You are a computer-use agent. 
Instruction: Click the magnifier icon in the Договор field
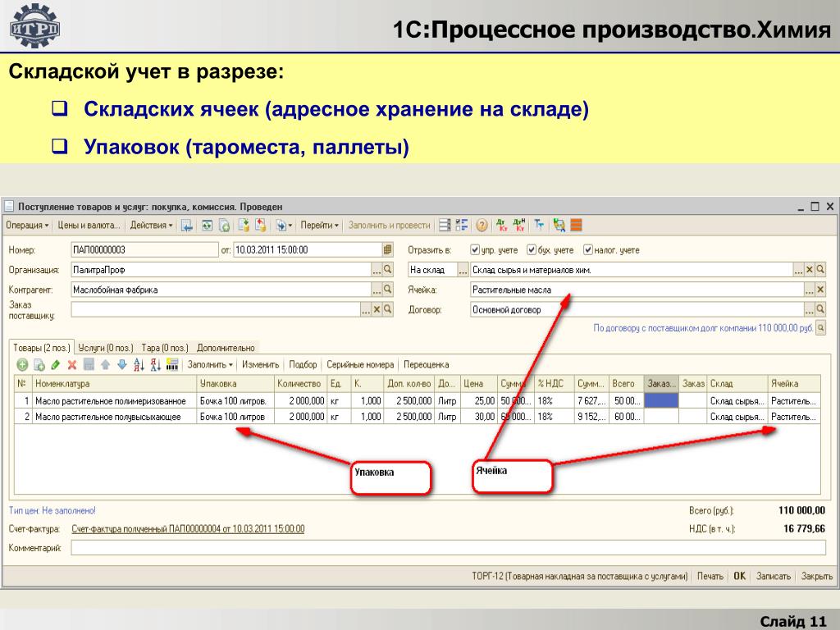click(820, 309)
